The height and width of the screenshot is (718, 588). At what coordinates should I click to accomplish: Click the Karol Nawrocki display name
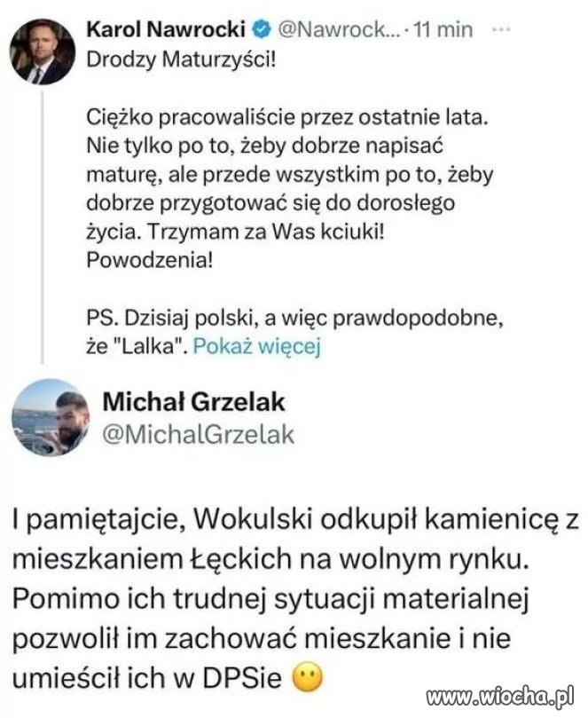166,30
